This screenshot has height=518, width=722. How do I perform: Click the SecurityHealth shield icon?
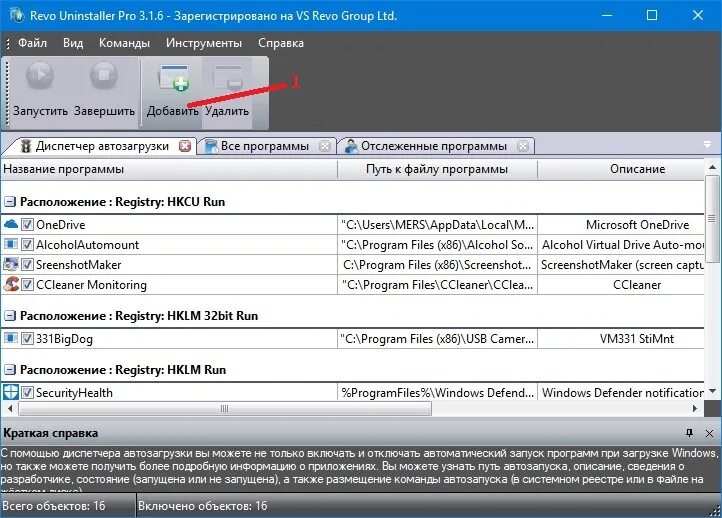11,392
